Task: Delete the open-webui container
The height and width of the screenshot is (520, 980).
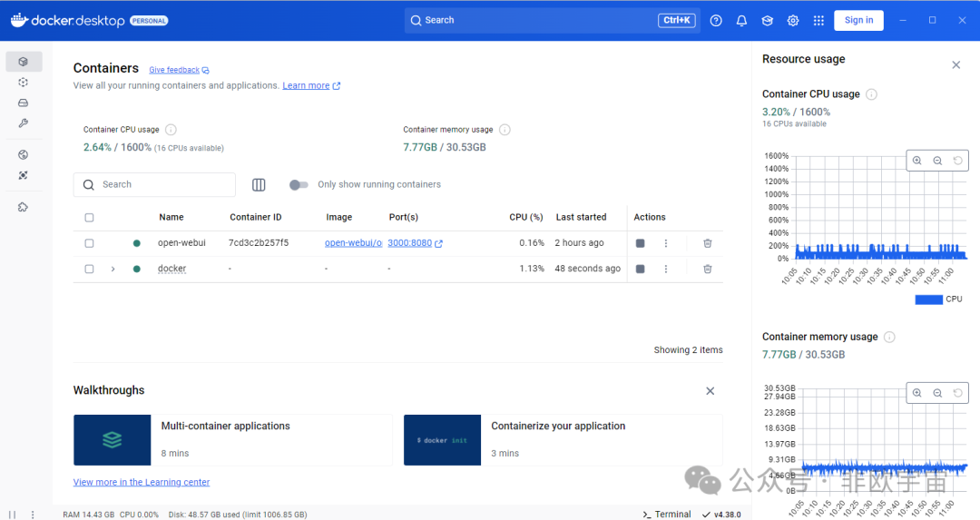Action: click(708, 243)
